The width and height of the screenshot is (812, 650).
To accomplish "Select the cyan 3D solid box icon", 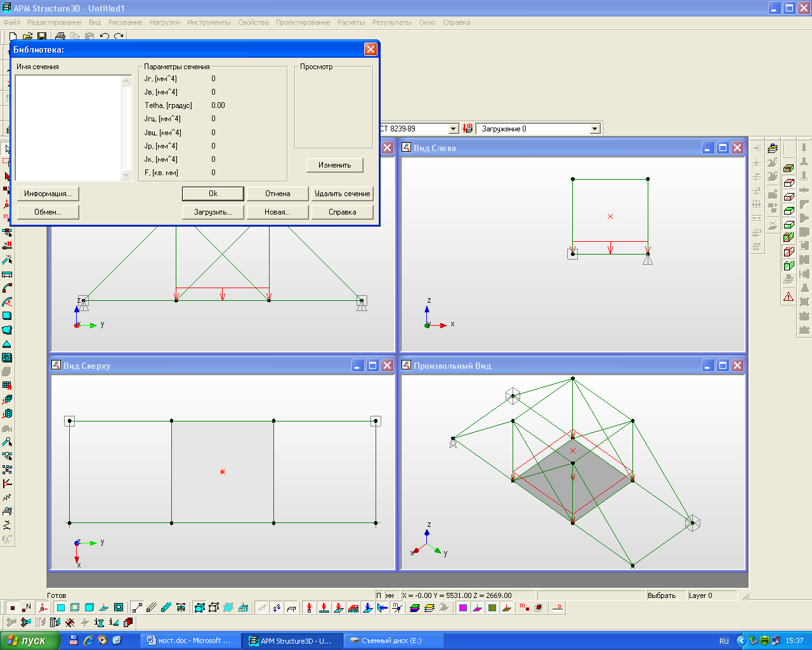I will [x=89, y=607].
